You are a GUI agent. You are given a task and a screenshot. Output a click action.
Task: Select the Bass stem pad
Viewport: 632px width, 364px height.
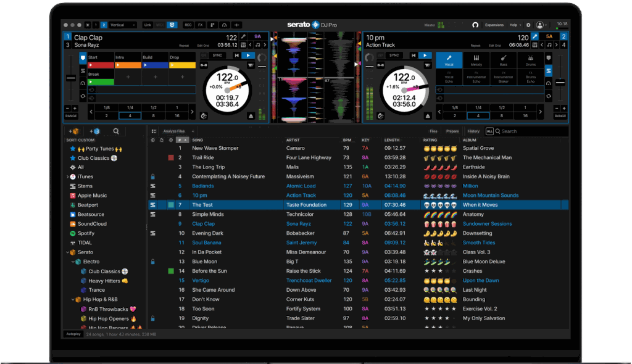(504, 60)
